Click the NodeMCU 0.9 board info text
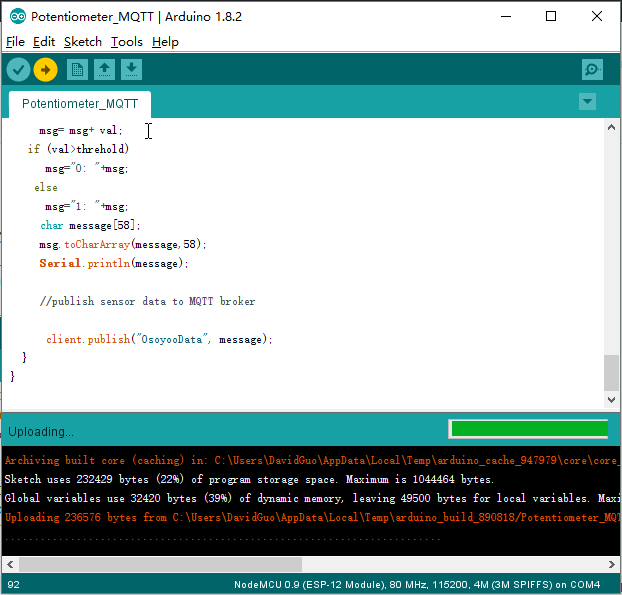The width and height of the screenshot is (622, 595). 417,585
